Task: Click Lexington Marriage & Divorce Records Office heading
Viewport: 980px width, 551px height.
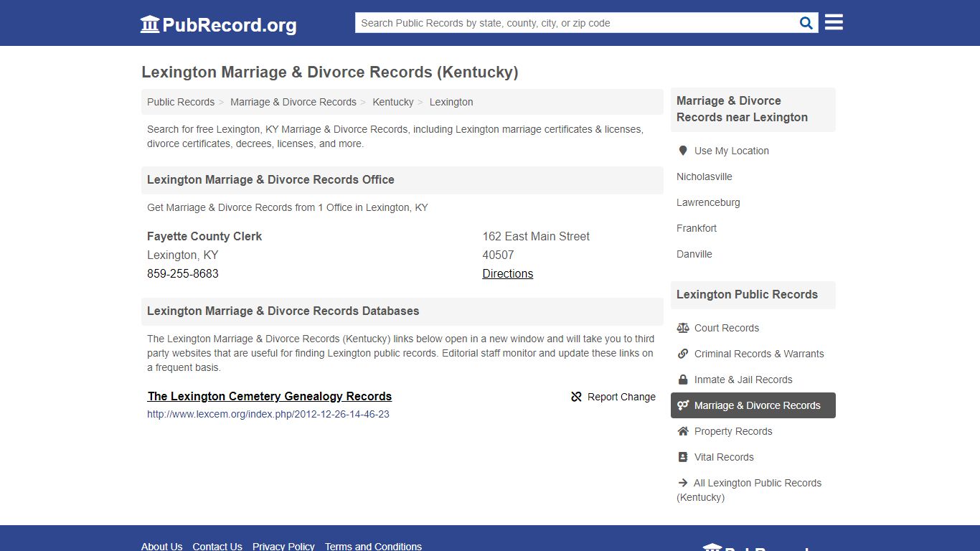Action: coord(270,179)
